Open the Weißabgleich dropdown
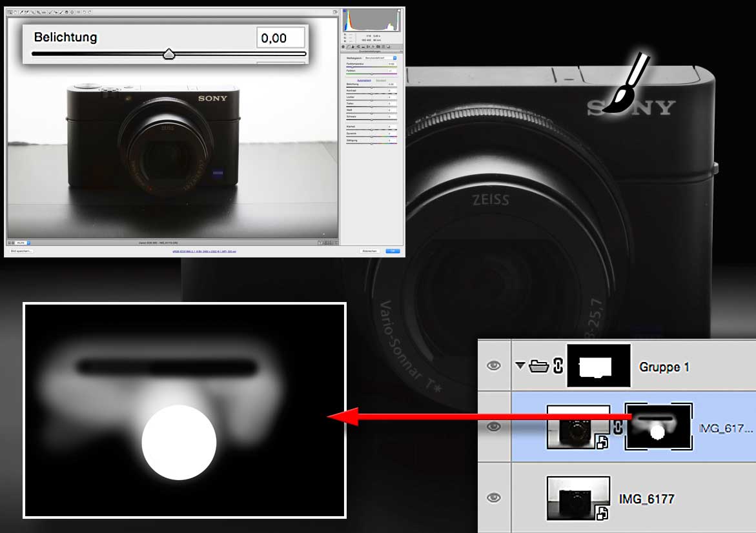The image size is (756, 533). tap(381, 58)
